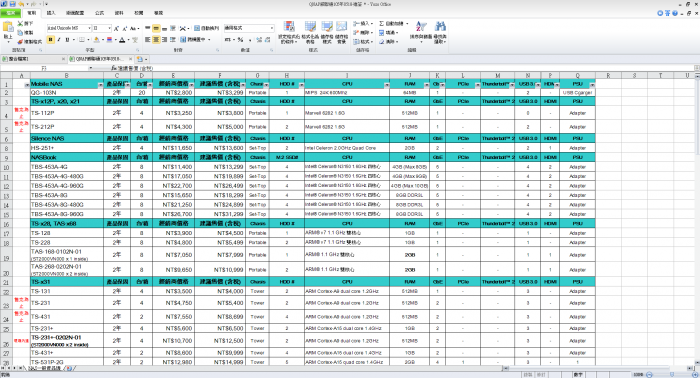Viewport: 700px width, 378px height.
Task: Expand the Name Box dropdown arrow
Action: (90, 68)
